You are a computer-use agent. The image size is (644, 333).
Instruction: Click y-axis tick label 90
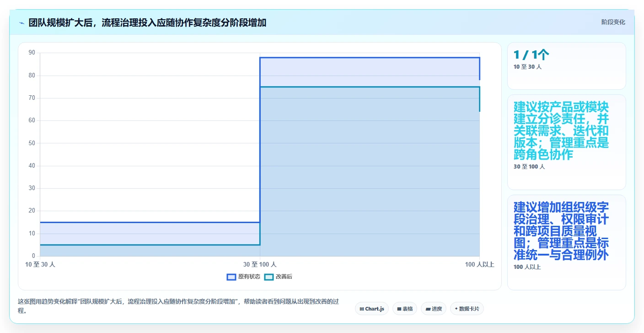(x=32, y=53)
